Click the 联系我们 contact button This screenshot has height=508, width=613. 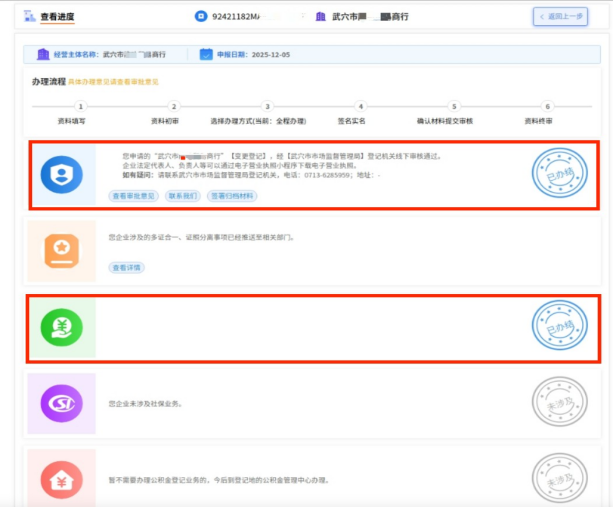(x=183, y=196)
